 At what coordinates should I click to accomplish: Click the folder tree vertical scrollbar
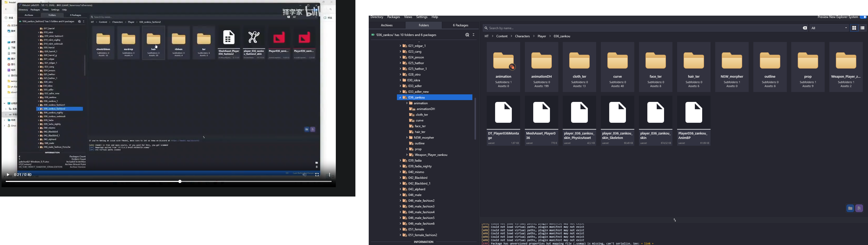point(475,119)
